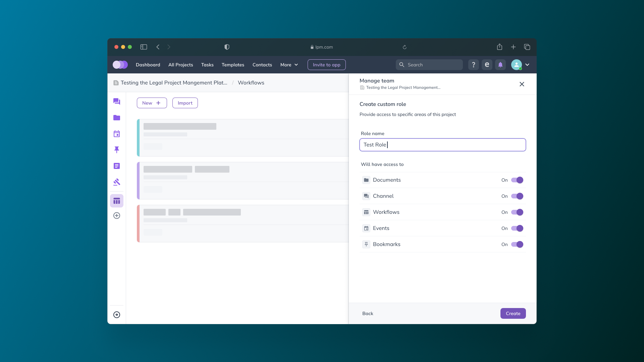This screenshot has height=362, width=644.
Task: Click the Workflows table icon in access list
Action: (x=366, y=212)
